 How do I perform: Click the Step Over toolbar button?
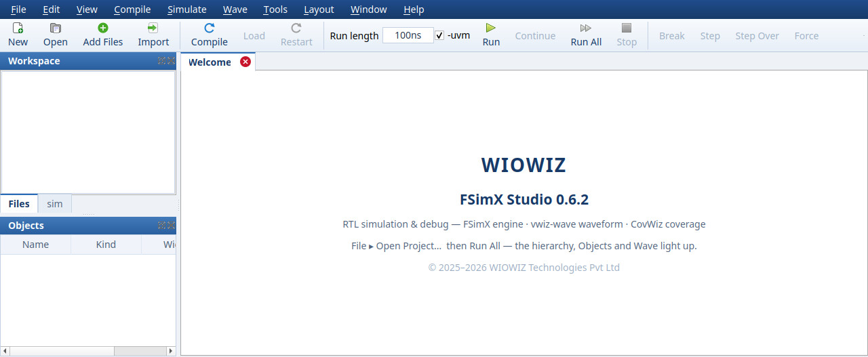[x=757, y=36]
